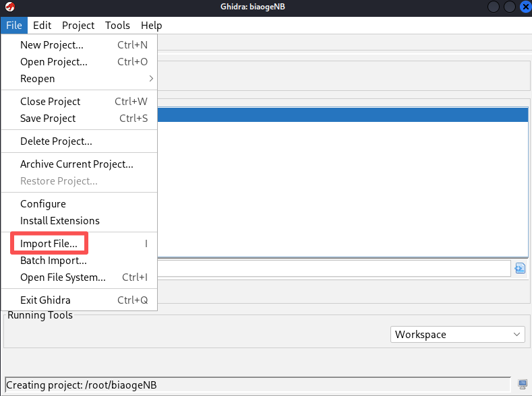The height and width of the screenshot is (396, 532).
Task: Select Delete Project... entry
Action: pyautogui.click(x=79, y=141)
